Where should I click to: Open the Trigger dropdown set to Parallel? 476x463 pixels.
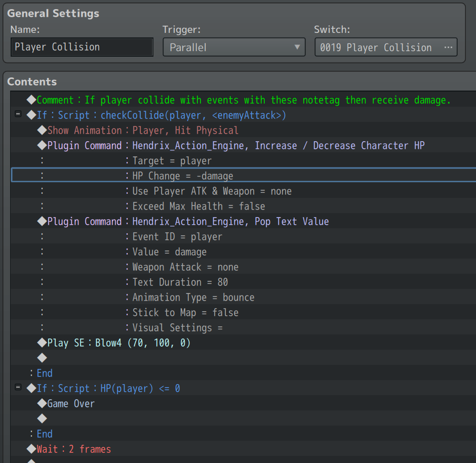[x=234, y=47]
